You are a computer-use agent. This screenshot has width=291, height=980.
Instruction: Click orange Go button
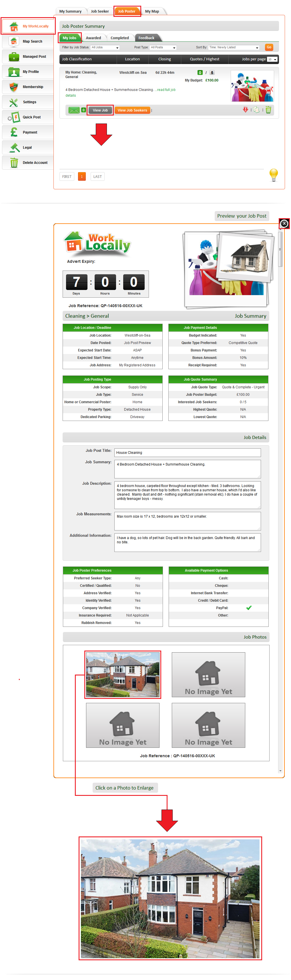point(269,47)
